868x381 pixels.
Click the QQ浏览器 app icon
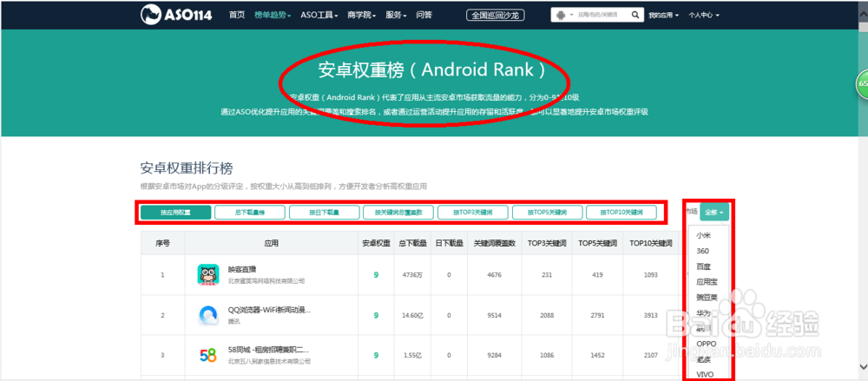[x=208, y=315]
